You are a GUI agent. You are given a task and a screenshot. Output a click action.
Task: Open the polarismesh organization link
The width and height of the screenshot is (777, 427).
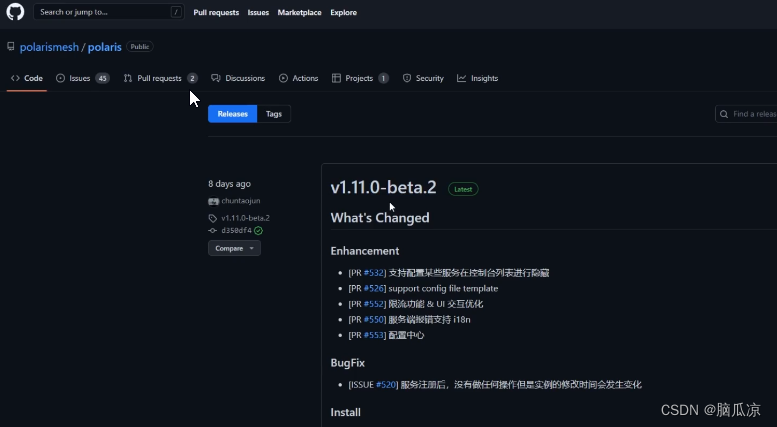pyautogui.click(x=49, y=47)
